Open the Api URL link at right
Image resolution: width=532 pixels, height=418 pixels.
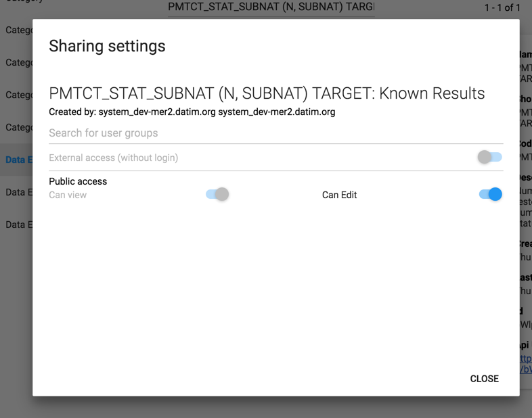526,364
